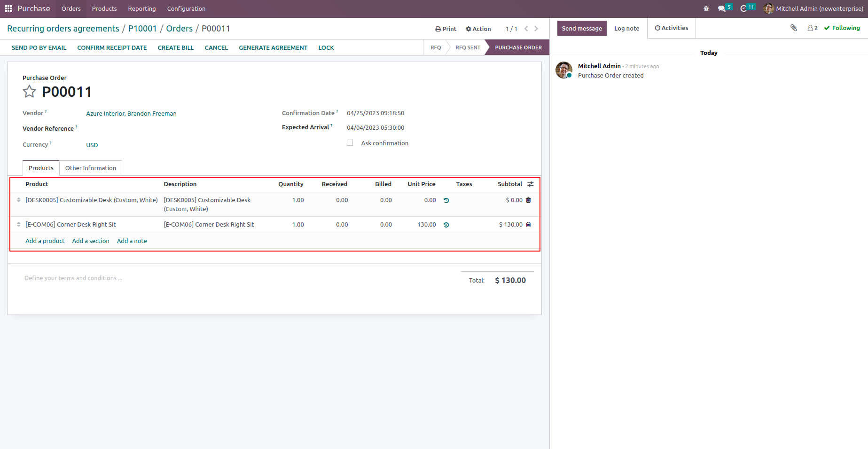
Task: Delete the Corner Desk Right Sit line
Action: [529, 225]
